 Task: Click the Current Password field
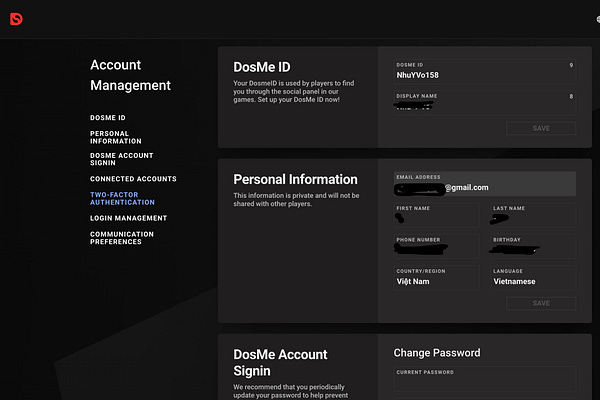(x=485, y=379)
